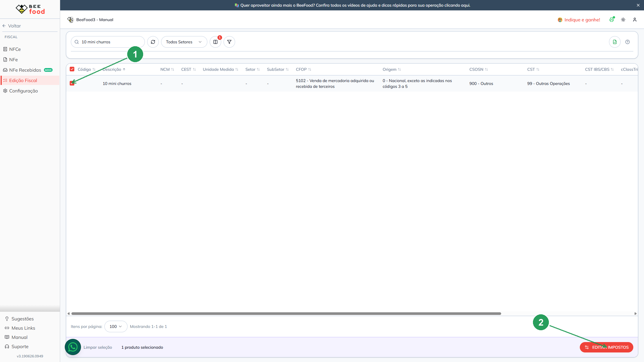The image size is (644, 362).
Task: Toggle the light theme sun icon
Action: pyautogui.click(x=623, y=20)
